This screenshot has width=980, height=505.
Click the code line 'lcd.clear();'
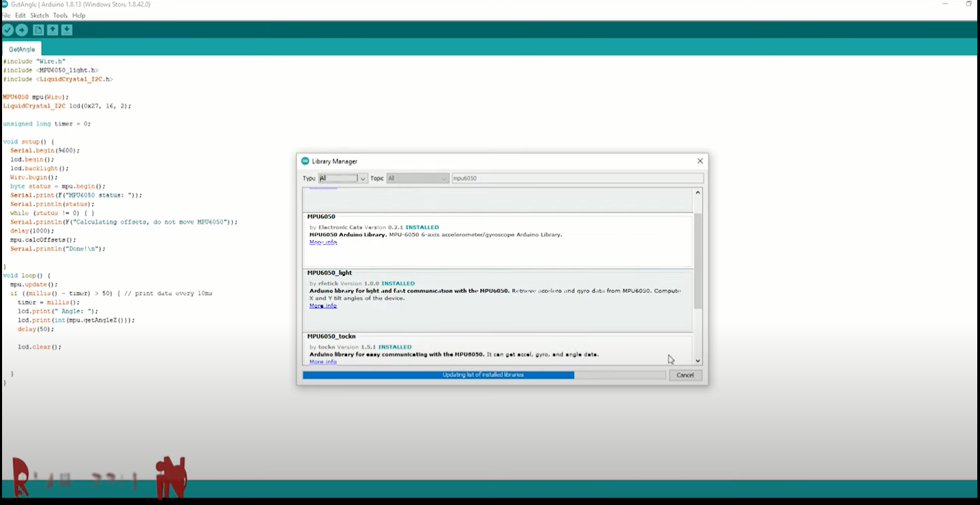40,347
